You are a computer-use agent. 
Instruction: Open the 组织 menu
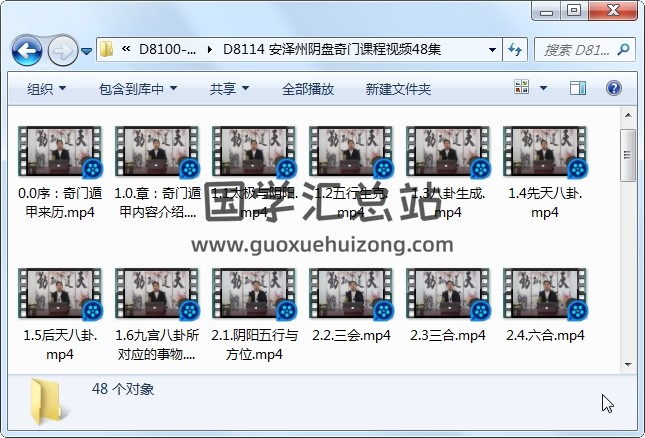click(46, 88)
